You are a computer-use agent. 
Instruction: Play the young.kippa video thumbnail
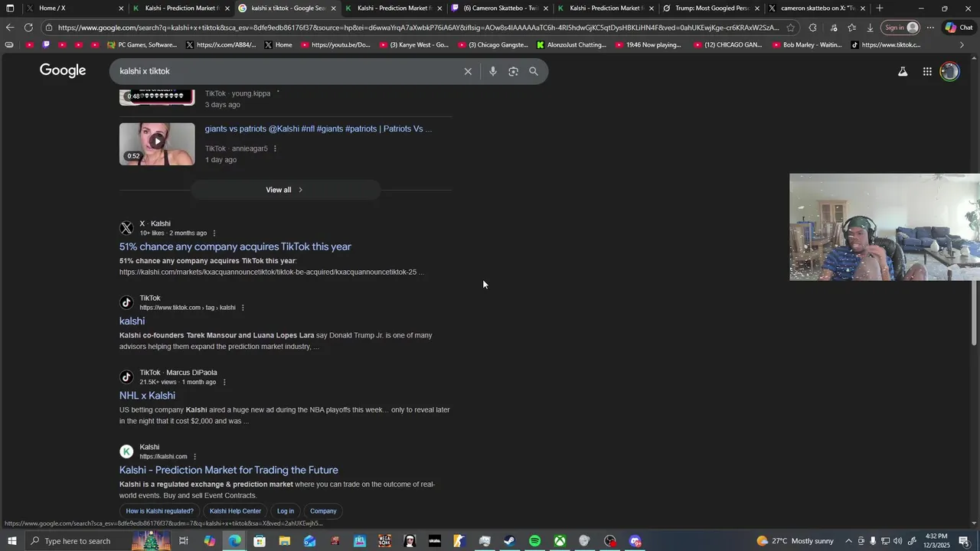tap(157, 96)
